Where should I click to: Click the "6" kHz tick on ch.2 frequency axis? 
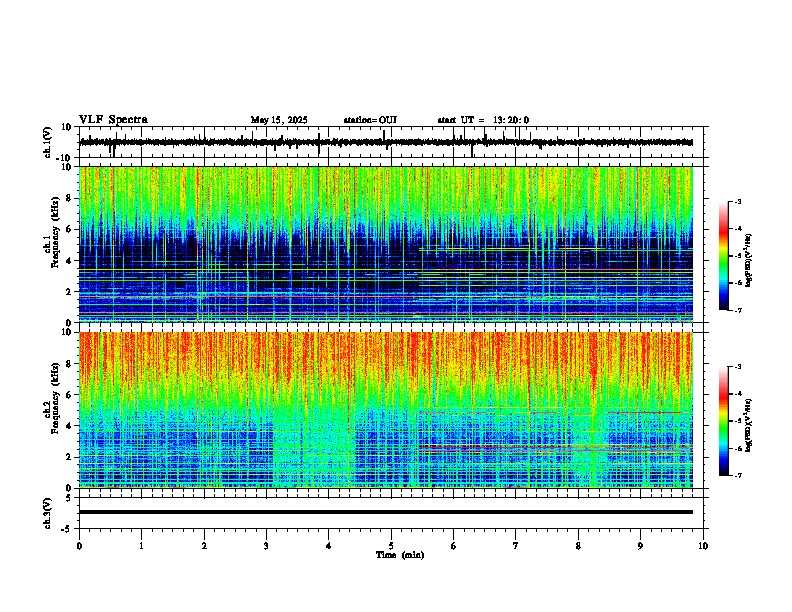click(70, 395)
